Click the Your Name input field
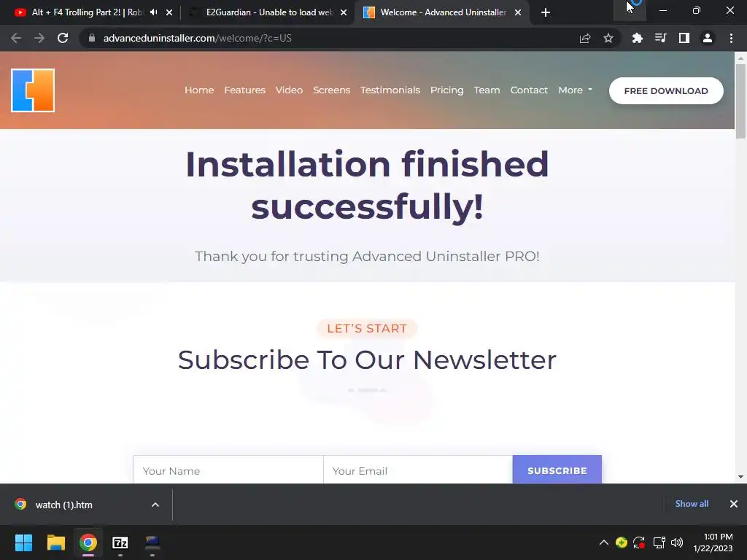The image size is (747, 560). coord(228,470)
